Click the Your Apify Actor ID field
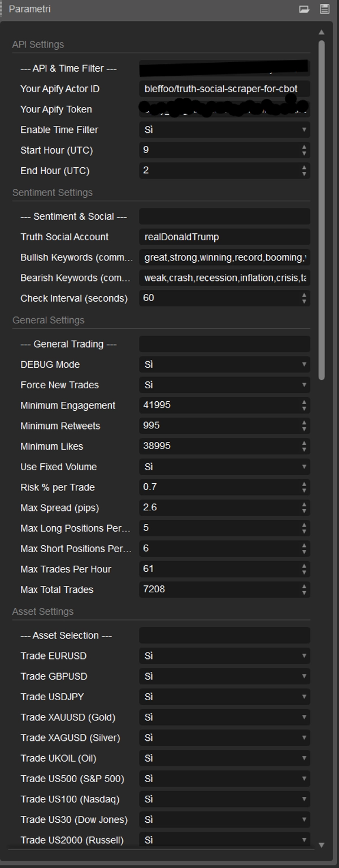 click(x=224, y=89)
